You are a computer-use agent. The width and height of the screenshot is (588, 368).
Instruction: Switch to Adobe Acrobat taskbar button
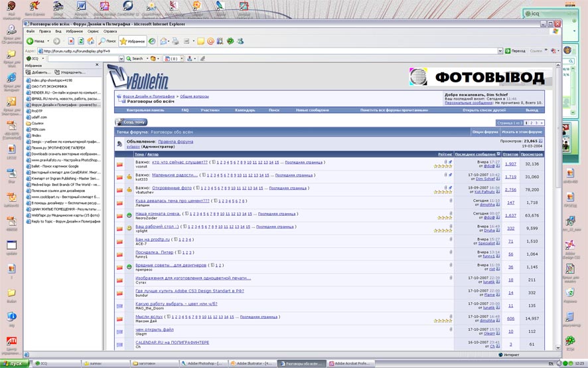(350, 363)
